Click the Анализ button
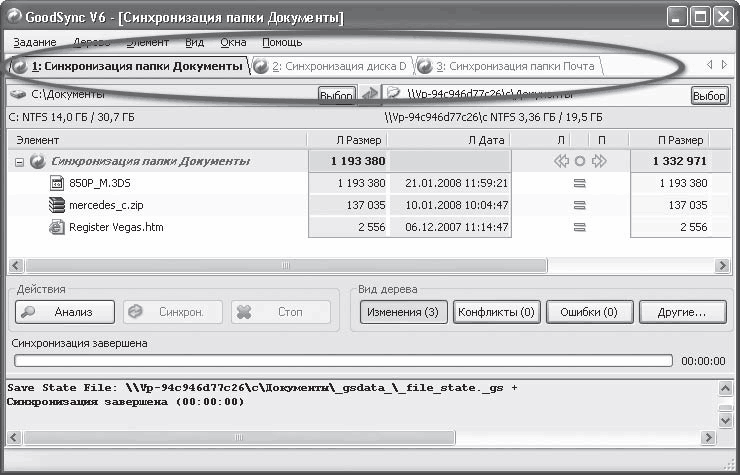740x475 pixels. 65,312
